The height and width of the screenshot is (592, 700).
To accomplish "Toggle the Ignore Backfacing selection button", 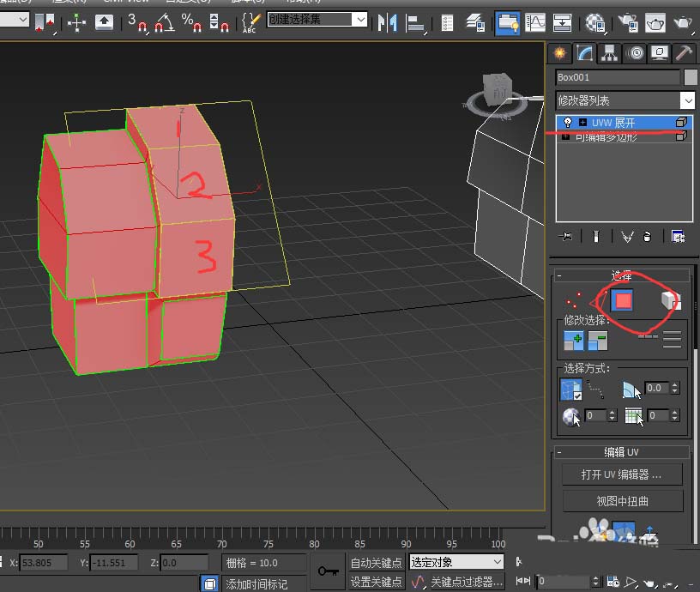I will pos(571,390).
